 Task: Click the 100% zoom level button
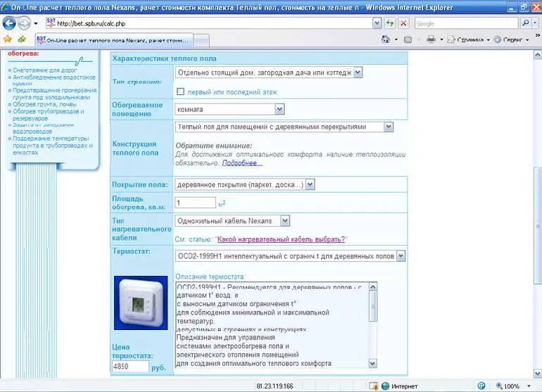pyautogui.click(x=508, y=386)
